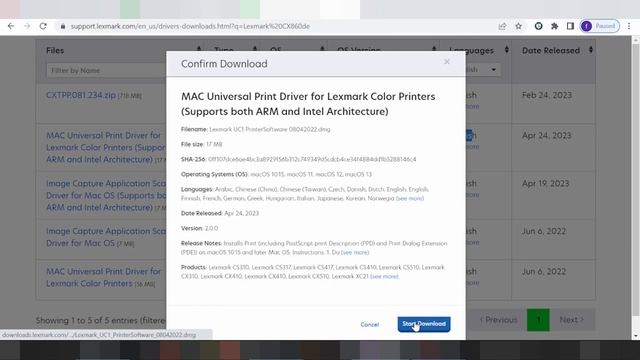Open the extensions puzzle icon

[x=554, y=26]
